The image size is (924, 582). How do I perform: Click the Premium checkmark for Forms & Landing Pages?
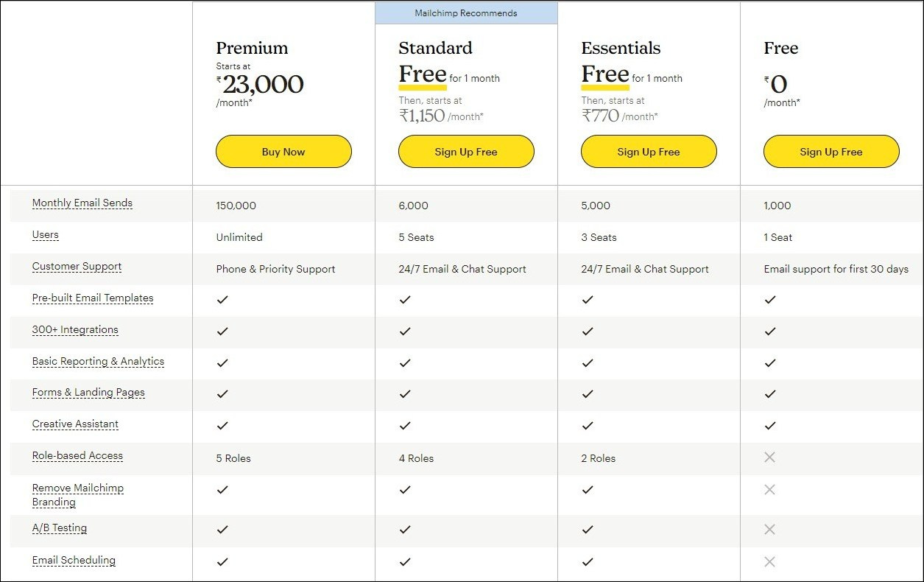pos(222,394)
